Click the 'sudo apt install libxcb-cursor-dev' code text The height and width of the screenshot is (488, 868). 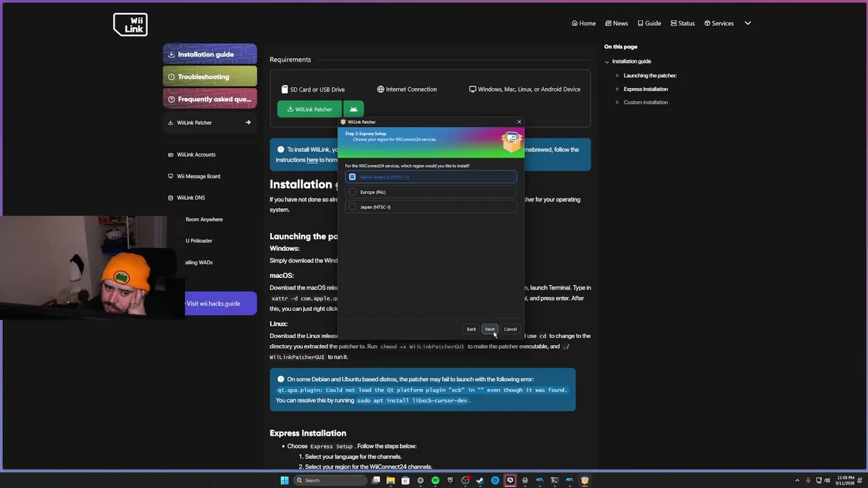(412, 401)
